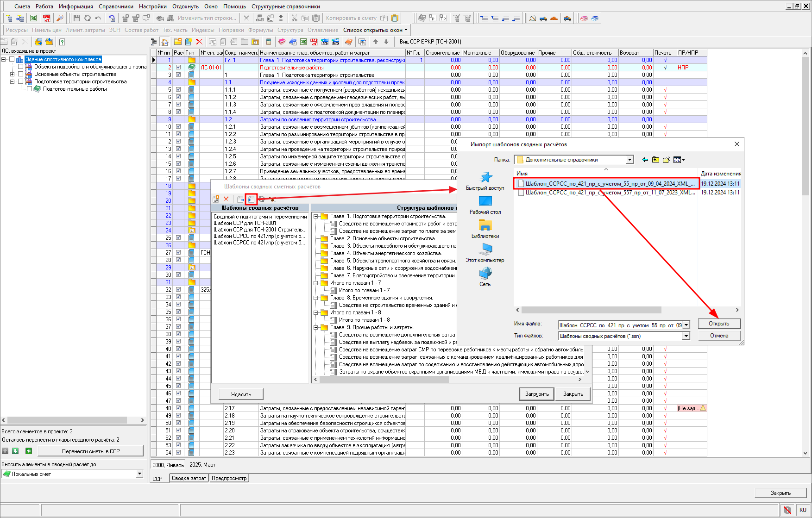Click the go back arrow in file dialog

click(x=645, y=160)
